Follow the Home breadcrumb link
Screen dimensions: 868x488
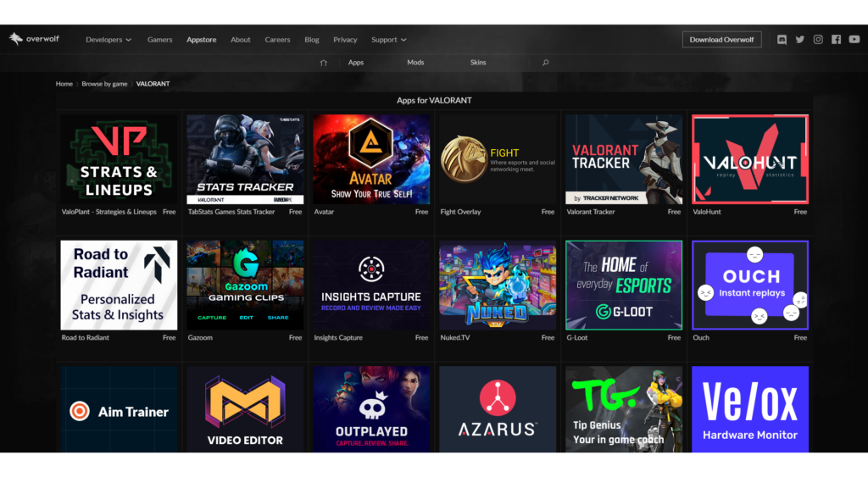point(64,84)
